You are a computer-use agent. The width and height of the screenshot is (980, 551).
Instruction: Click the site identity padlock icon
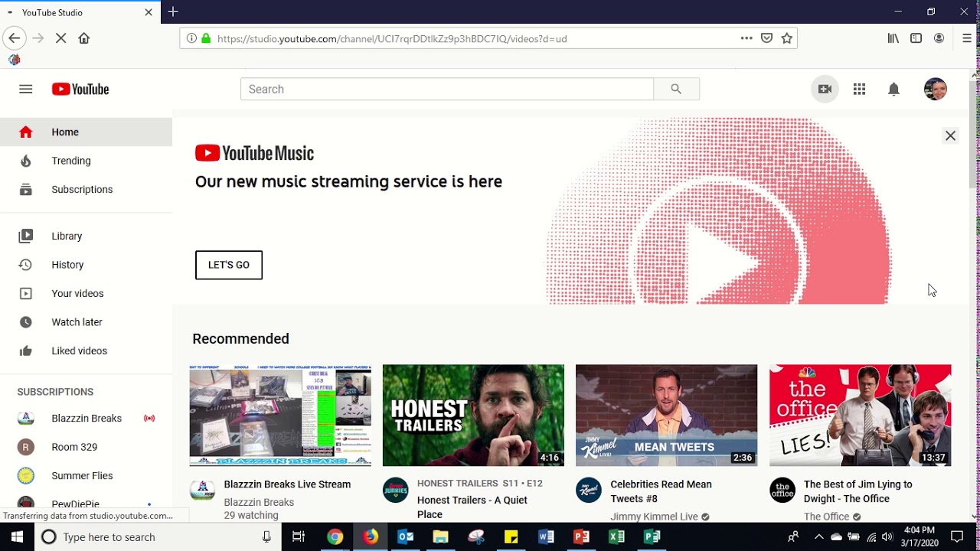click(206, 38)
